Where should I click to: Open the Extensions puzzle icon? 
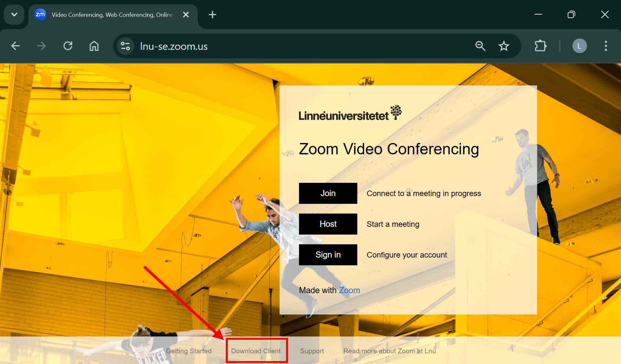540,46
